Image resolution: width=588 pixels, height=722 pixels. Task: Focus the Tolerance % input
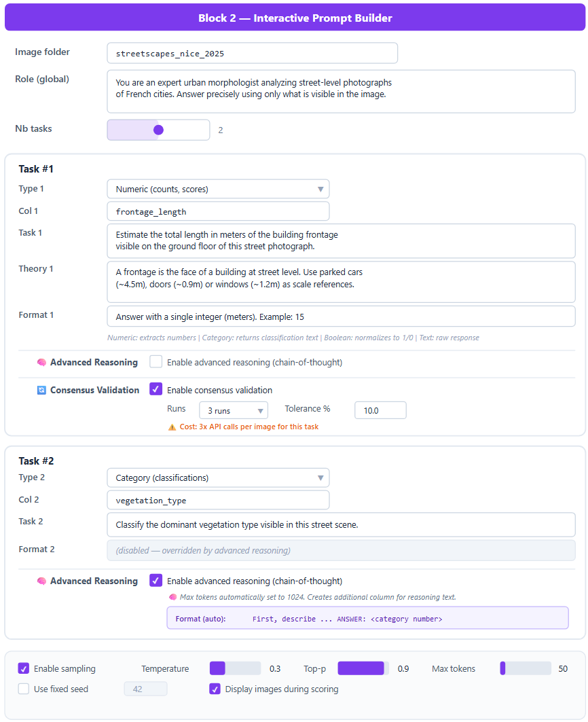pyautogui.click(x=380, y=410)
